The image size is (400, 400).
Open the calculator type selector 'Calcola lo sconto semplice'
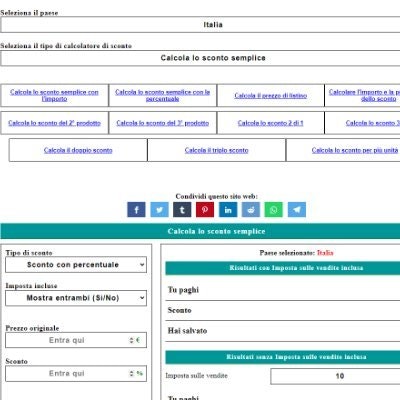pos(200,58)
